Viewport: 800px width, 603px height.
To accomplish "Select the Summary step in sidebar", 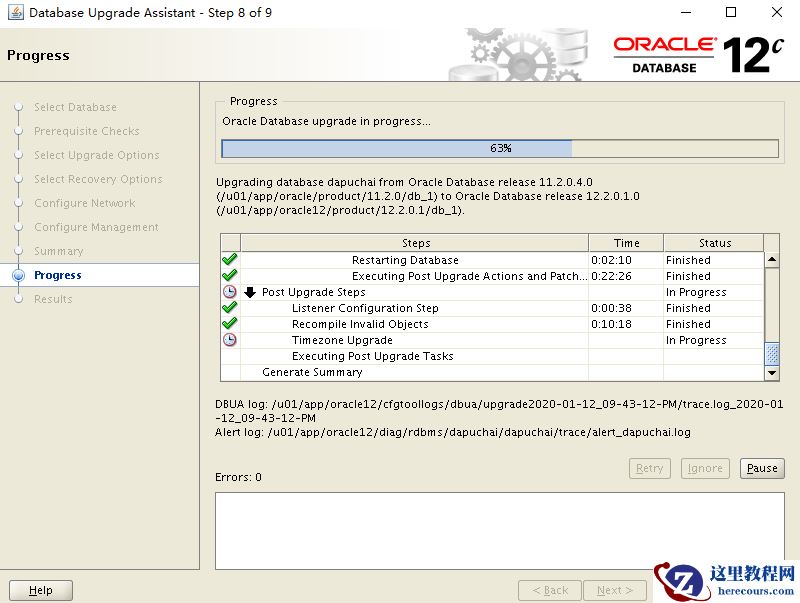I will pyautogui.click(x=59, y=251).
